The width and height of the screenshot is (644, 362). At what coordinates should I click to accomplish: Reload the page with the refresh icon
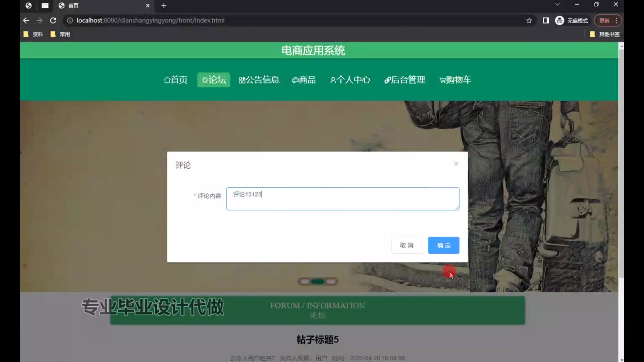[53, 20]
